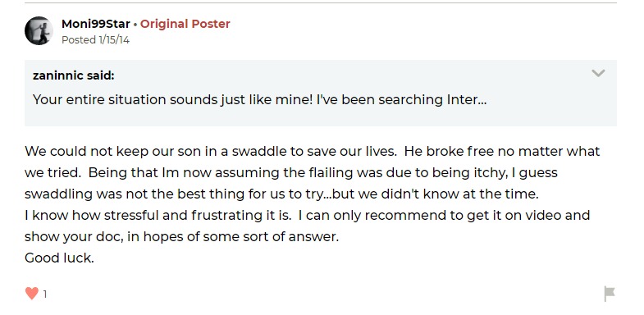Select the line beginning 'we tried. Being that'
The width and height of the screenshot is (644, 315).
click(291, 172)
